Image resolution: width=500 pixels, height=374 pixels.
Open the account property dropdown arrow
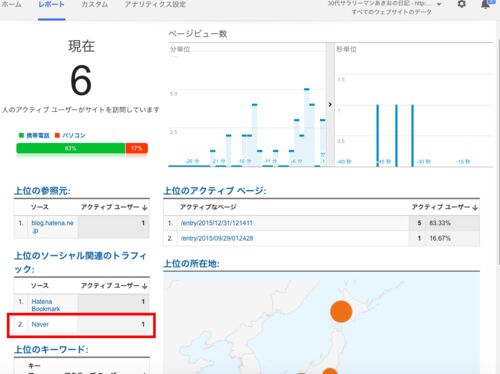point(439,4)
